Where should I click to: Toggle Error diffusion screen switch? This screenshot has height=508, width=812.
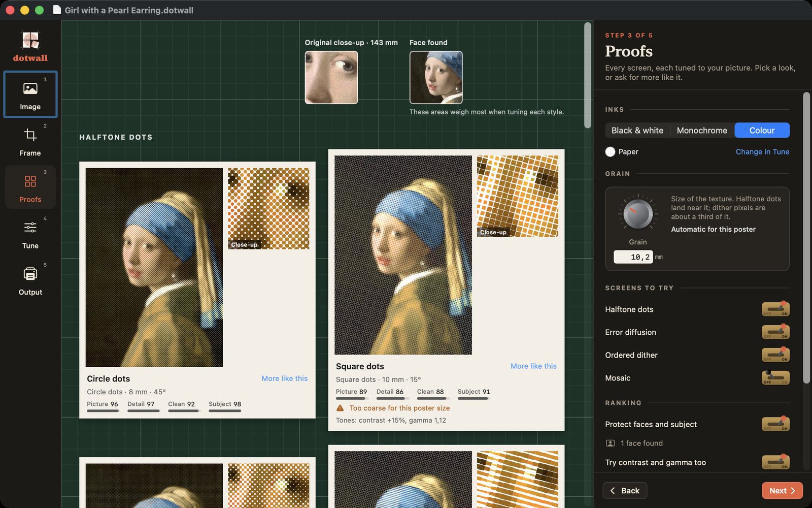(x=775, y=332)
